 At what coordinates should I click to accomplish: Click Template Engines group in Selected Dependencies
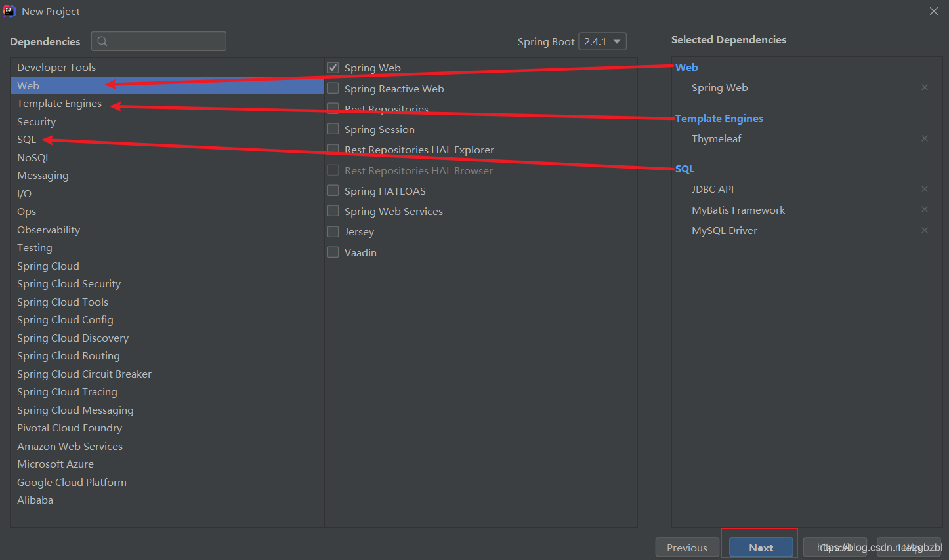tap(719, 118)
